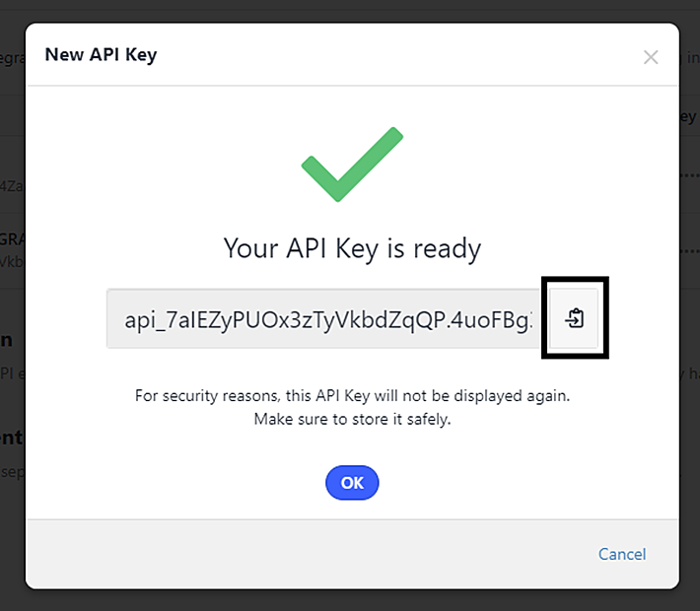Click the dimmed '4Za' key text at left
The image size is (700, 611).
(12, 185)
